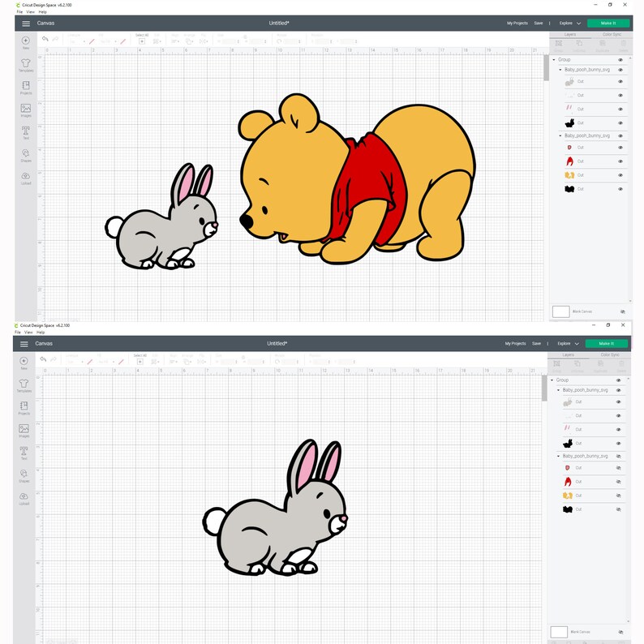Hide red shirt Cut layer in top window
Viewport: 644px width, 644px height.
click(x=620, y=161)
